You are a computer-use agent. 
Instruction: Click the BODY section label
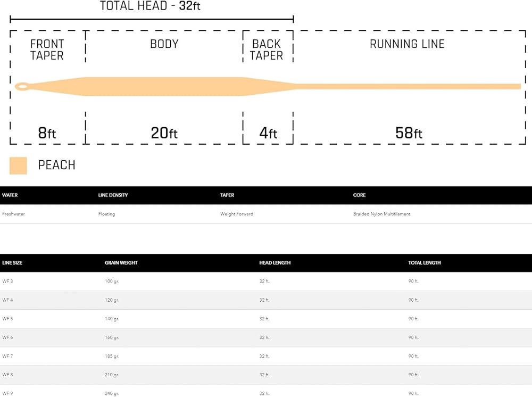tap(164, 44)
